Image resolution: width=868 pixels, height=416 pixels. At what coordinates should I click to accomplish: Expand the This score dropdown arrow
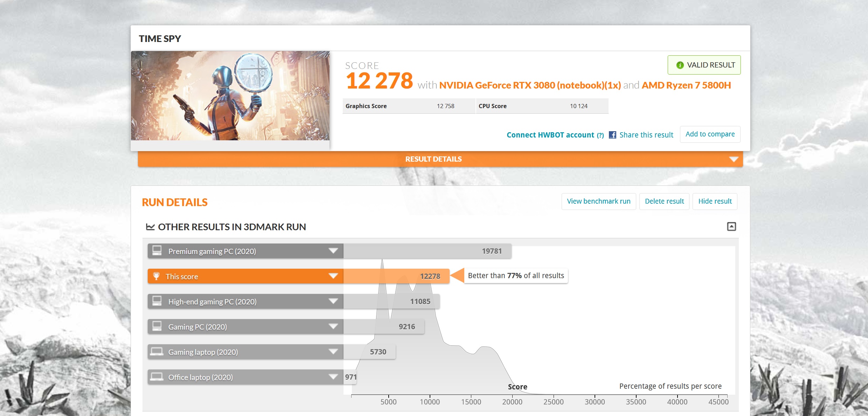click(x=333, y=276)
